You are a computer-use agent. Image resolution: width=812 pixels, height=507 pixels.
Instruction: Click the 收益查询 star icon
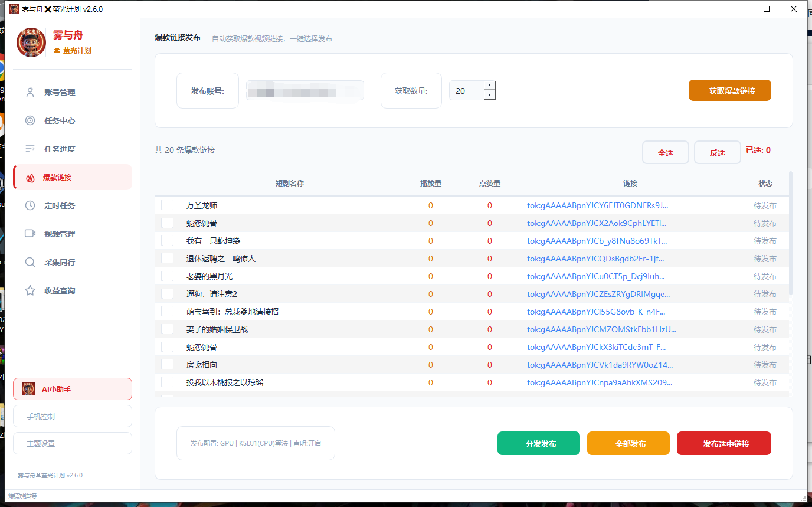pyautogui.click(x=30, y=290)
